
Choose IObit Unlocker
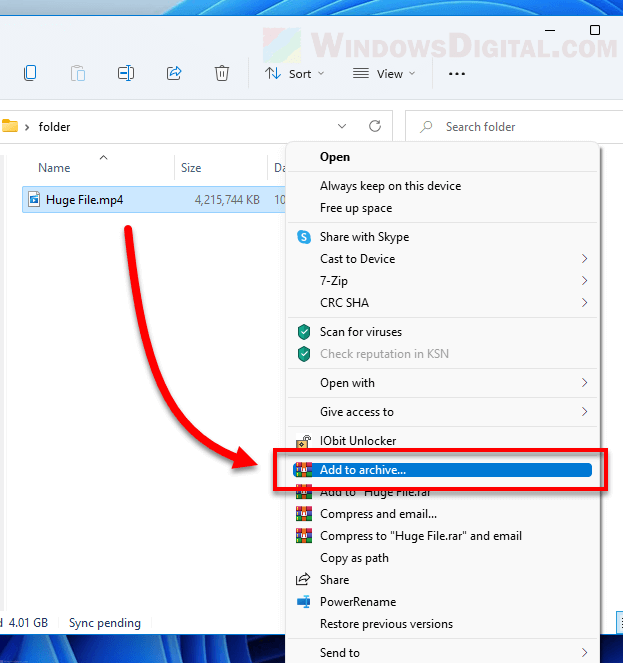coord(442,441)
